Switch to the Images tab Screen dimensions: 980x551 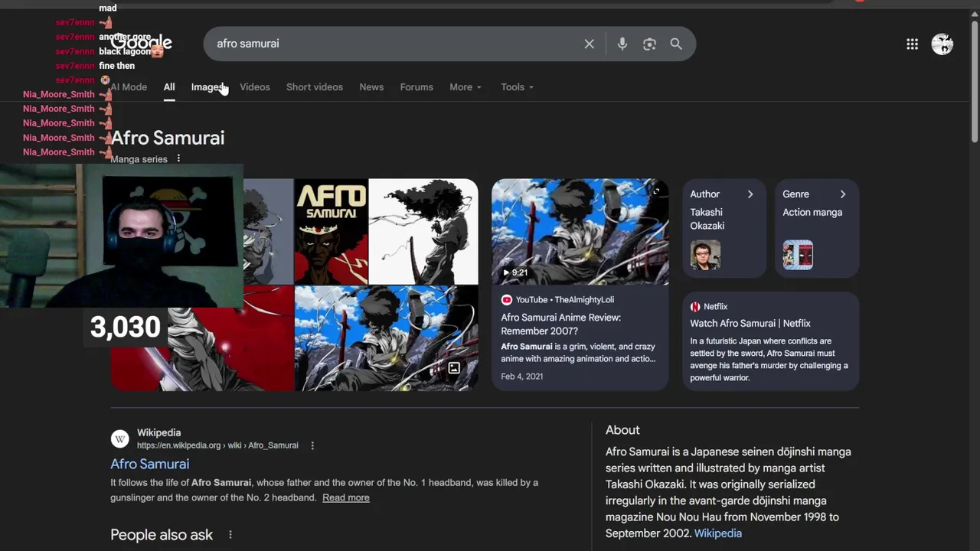[x=207, y=87]
